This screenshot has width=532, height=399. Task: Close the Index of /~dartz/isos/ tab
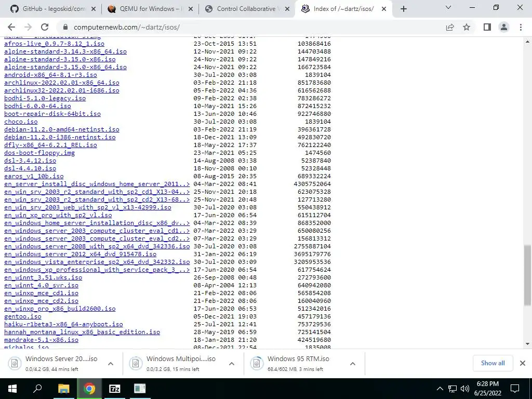tap(384, 9)
